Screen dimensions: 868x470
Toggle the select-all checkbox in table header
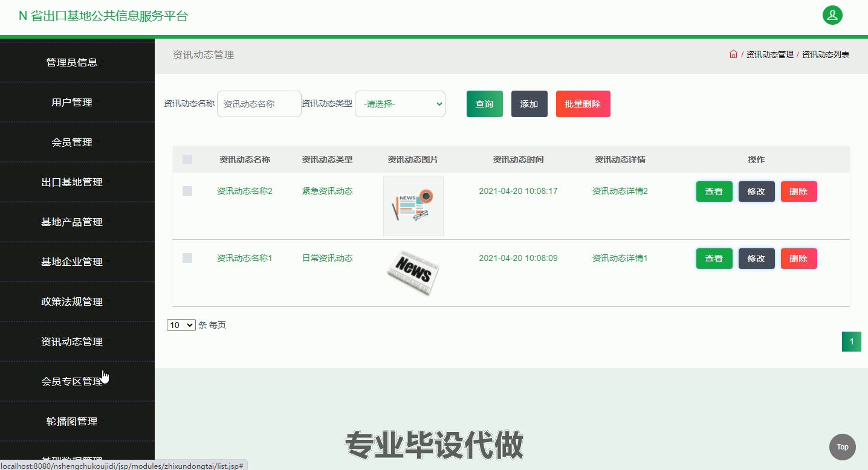point(187,159)
